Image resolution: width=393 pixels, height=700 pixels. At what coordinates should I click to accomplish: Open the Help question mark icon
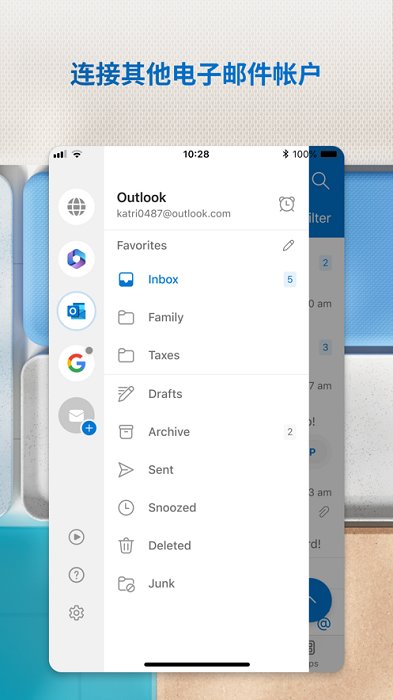click(x=76, y=575)
